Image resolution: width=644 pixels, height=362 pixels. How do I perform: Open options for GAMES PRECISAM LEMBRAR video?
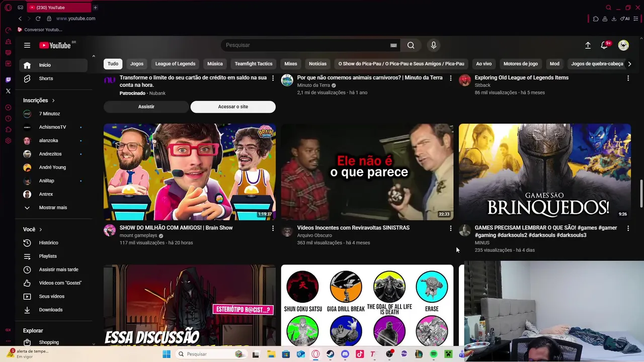[628, 228]
